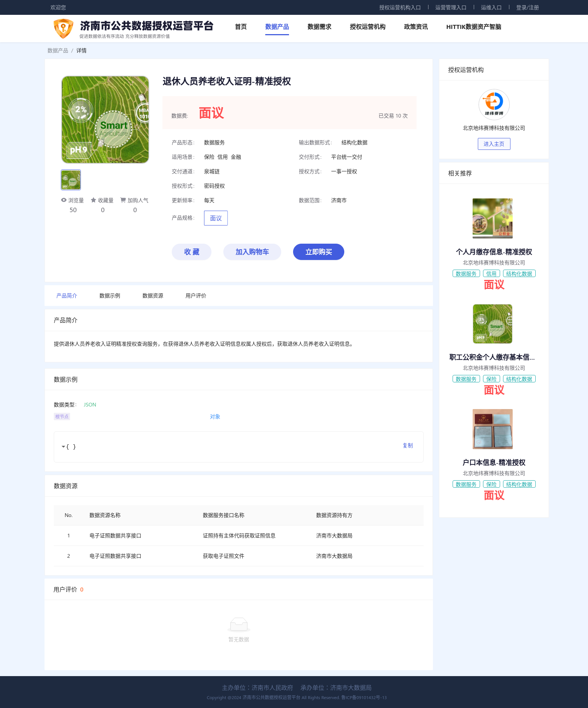Open the 职工公积金个人缴存基本信... title

coord(492,357)
